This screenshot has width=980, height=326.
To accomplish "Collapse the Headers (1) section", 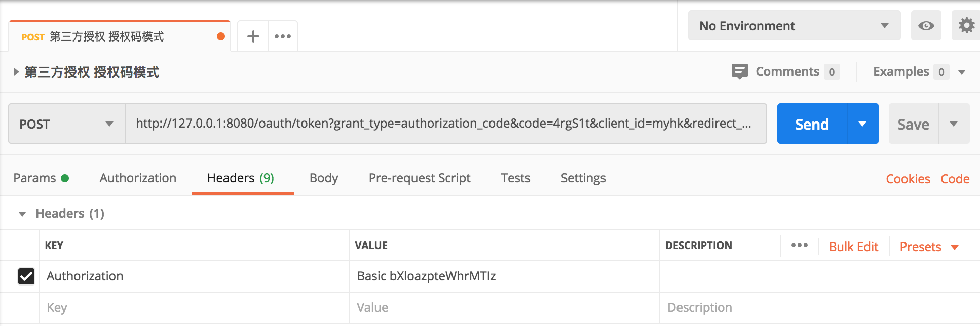I will pyautogui.click(x=22, y=214).
